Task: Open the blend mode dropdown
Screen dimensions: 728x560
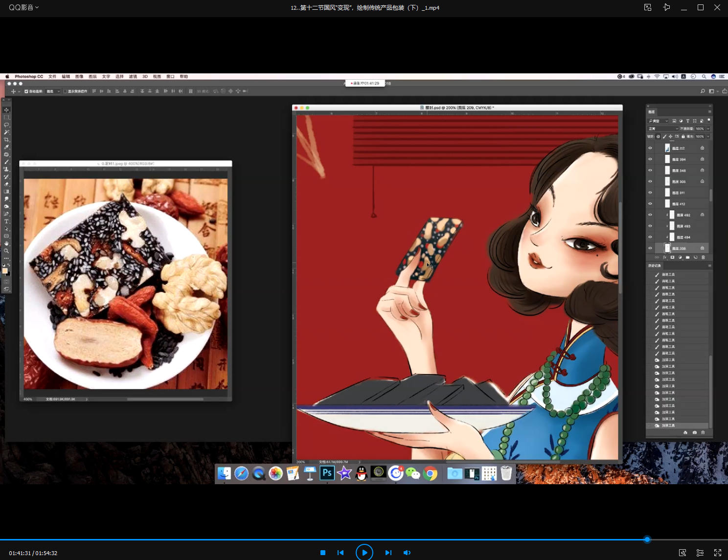Action: [x=663, y=129]
